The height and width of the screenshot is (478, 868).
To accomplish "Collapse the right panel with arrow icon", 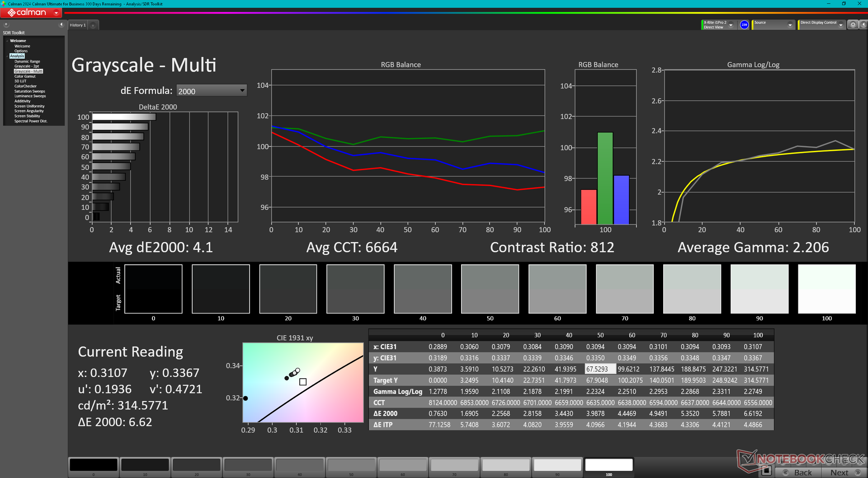I will tap(863, 25).
